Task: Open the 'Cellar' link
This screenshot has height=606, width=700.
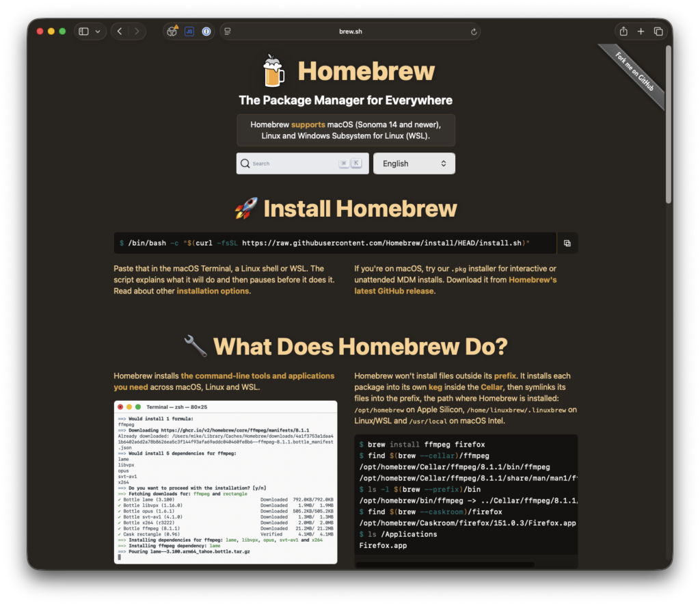Action: tap(492, 387)
